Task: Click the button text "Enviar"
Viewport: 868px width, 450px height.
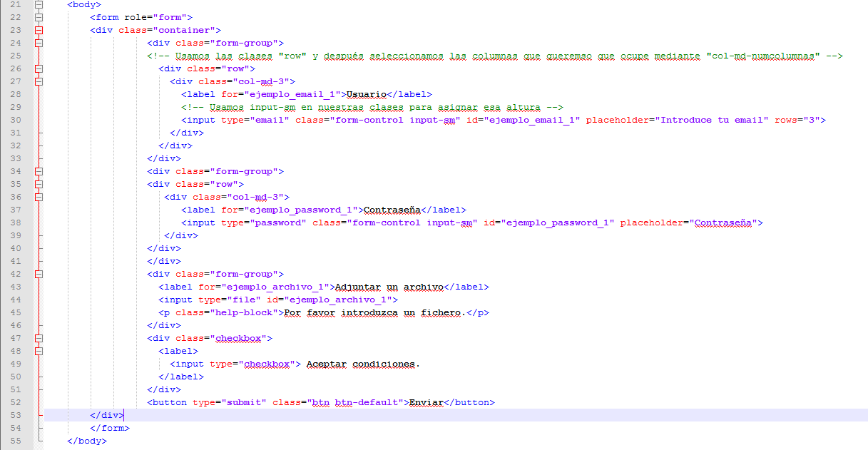Action: (x=427, y=402)
